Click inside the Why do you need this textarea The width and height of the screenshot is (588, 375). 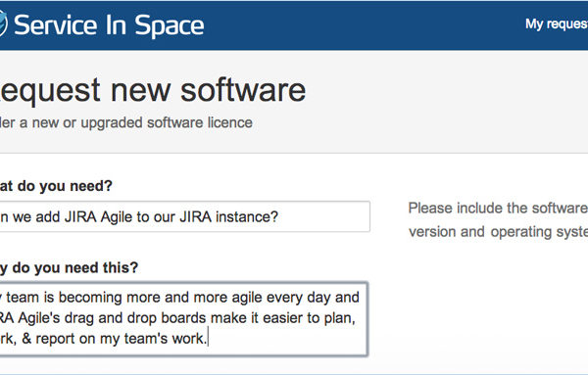tap(184, 319)
